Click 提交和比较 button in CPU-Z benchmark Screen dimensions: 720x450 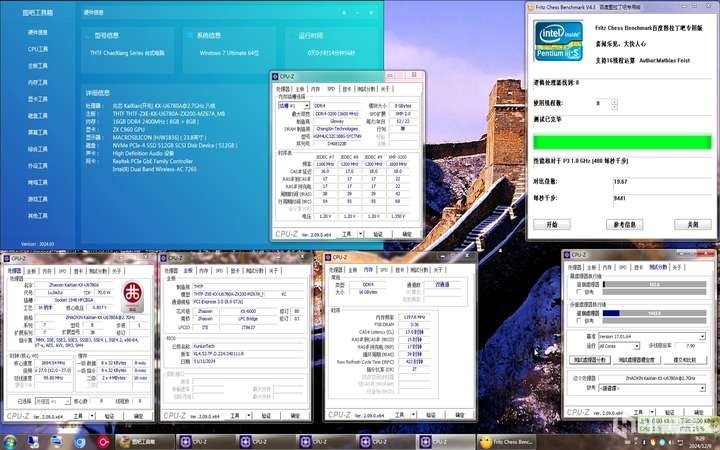pos(685,360)
